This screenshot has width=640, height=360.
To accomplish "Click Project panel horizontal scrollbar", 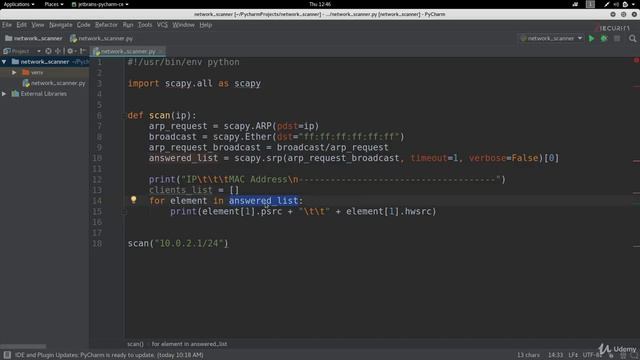I will [x=23, y=346].
